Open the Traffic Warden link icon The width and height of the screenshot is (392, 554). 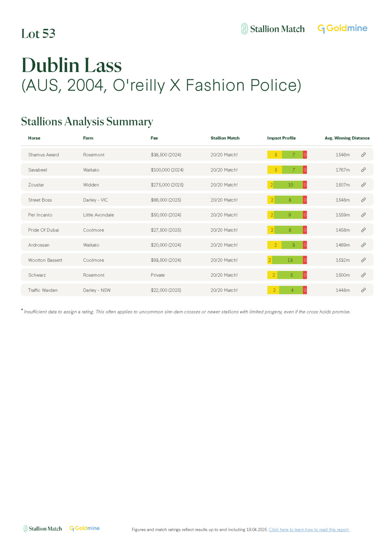[363, 290]
